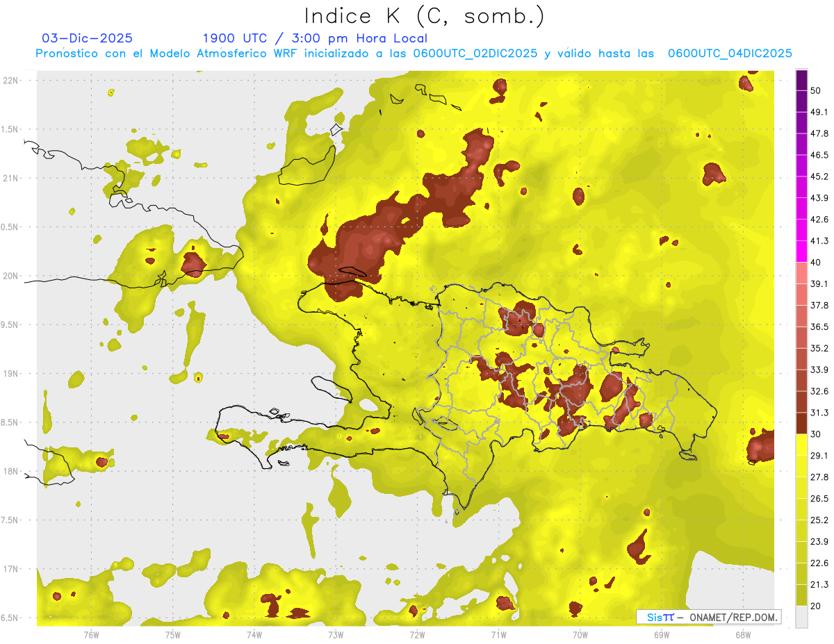This screenshot has width=834, height=644.
Task: Pick the gray swatch below 20 on the colorbar
Action: tap(801, 617)
